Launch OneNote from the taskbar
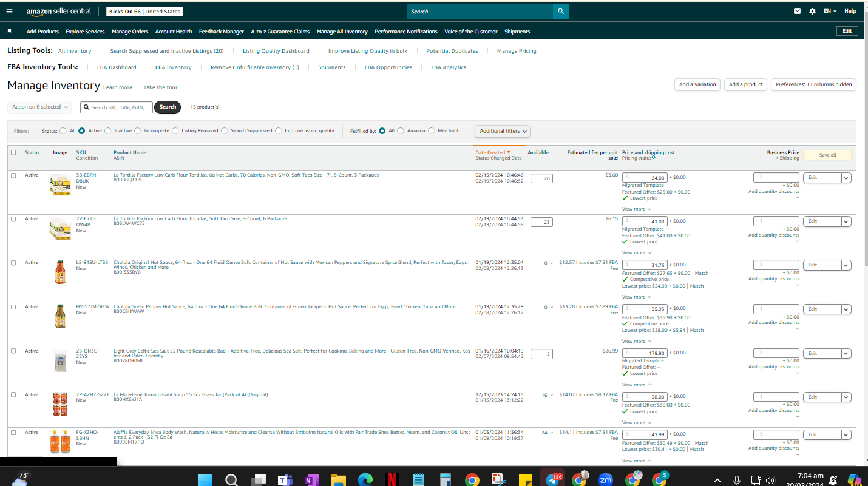868x486 pixels. coord(311,479)
